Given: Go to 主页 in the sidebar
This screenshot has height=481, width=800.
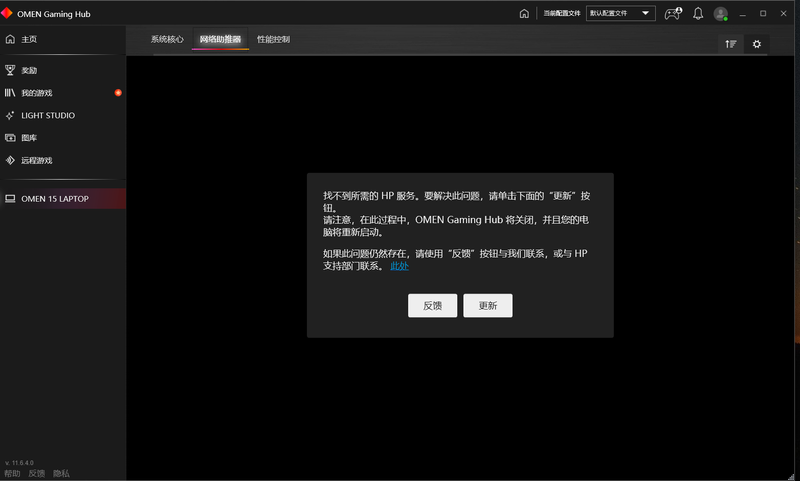Looking at the screenshot, I should (30, 39).
